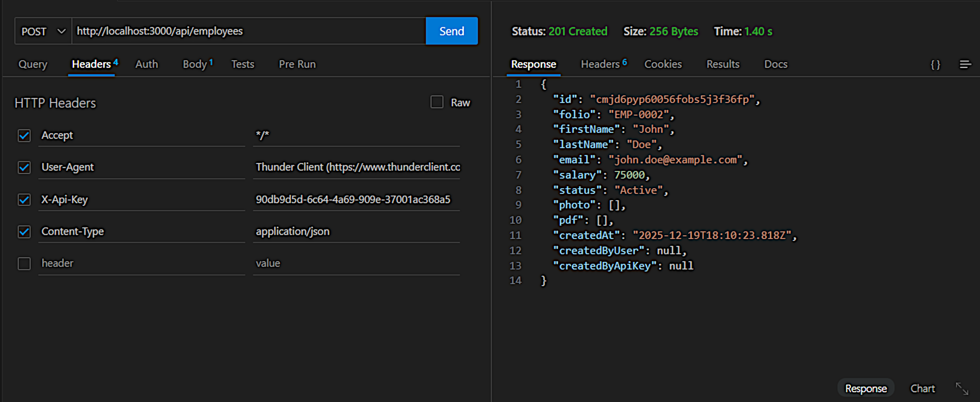Image resolution: width=980 pixels, height=402 pixels.
Task: Uncheck the Accept header checkbox
Action: pyautogui.click(x=24, y=136)
